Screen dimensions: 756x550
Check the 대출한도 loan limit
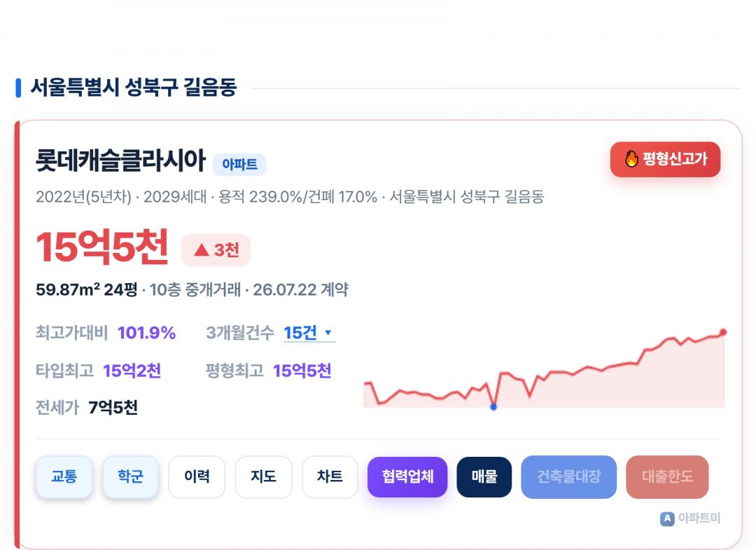pyautogui.click(x=667, y=476)
